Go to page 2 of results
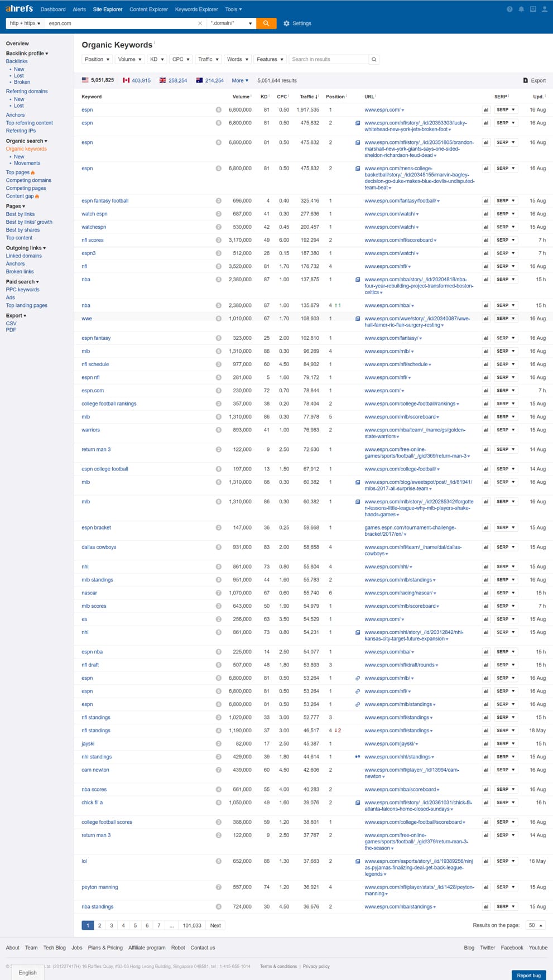This screenshot has width=553, height=980. click(100, 925)
